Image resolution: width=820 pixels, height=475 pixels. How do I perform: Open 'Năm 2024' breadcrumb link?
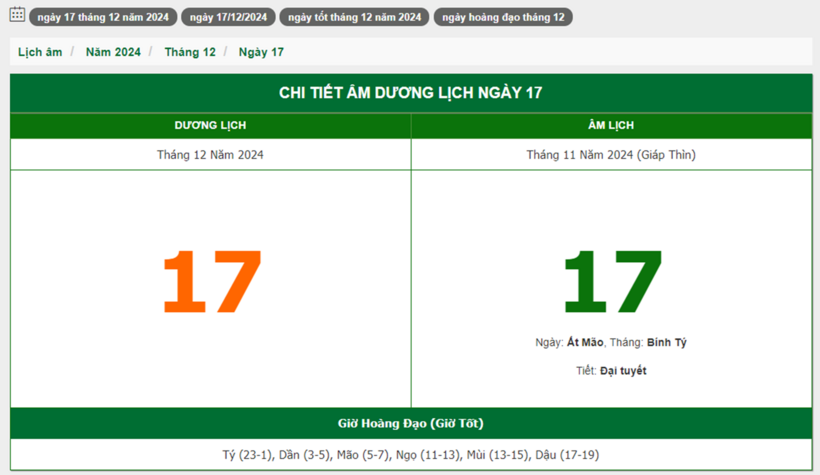[x=113, y=52]
